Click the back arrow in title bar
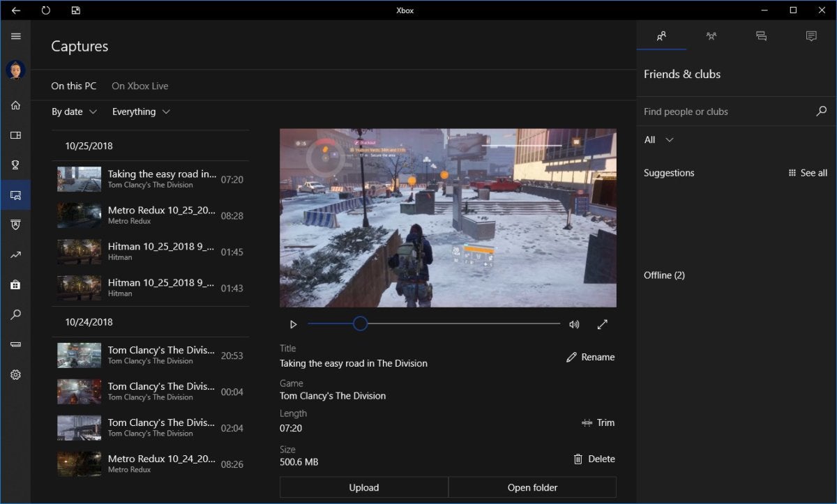 16,10
